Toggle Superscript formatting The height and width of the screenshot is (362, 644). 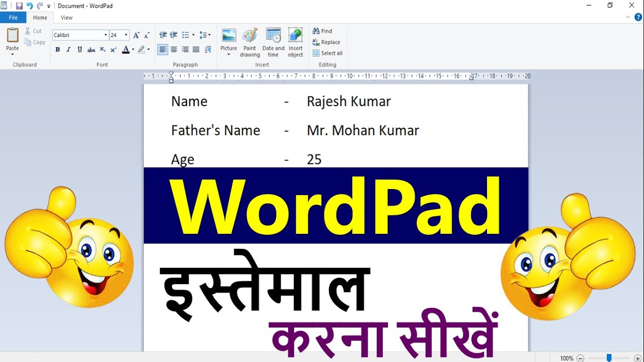pos(113,49)
